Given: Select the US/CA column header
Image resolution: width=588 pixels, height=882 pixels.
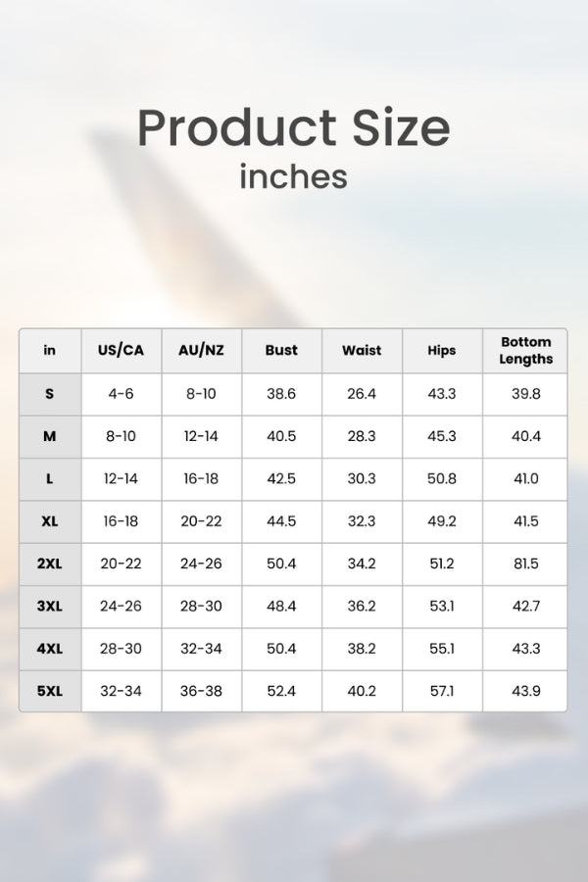Looking at the screenshot, I should (121, 350).
